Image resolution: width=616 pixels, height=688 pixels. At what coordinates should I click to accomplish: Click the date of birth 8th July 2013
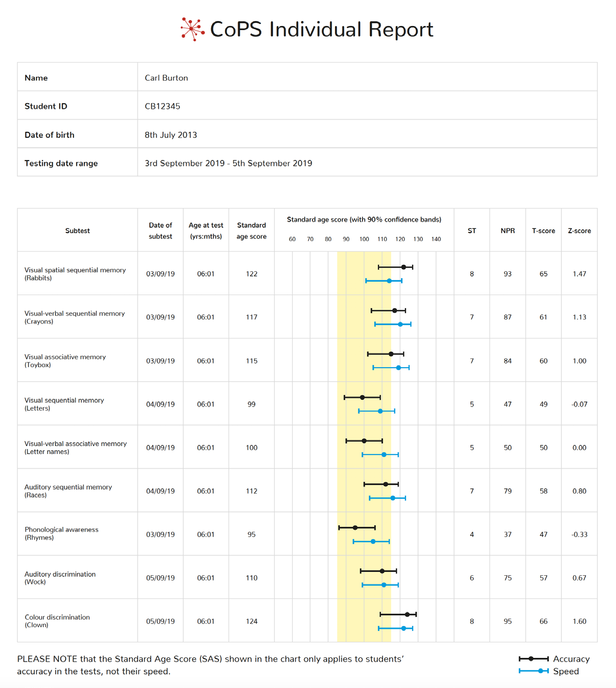point(171,135)
